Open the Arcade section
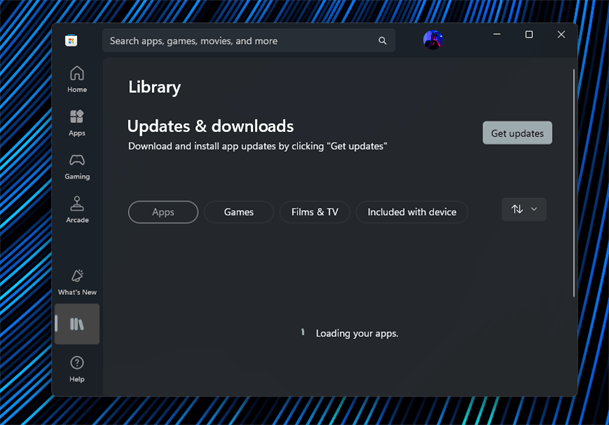 (77, 210)
